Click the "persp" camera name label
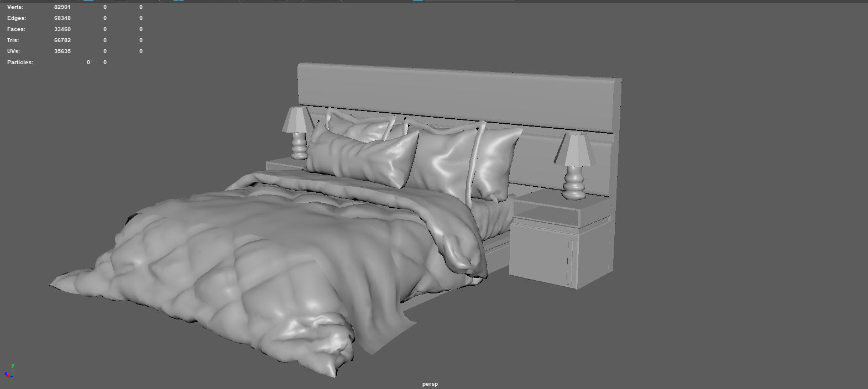This screenshot has width=868, height=389. pyautogui.click(x=430, y=384)
